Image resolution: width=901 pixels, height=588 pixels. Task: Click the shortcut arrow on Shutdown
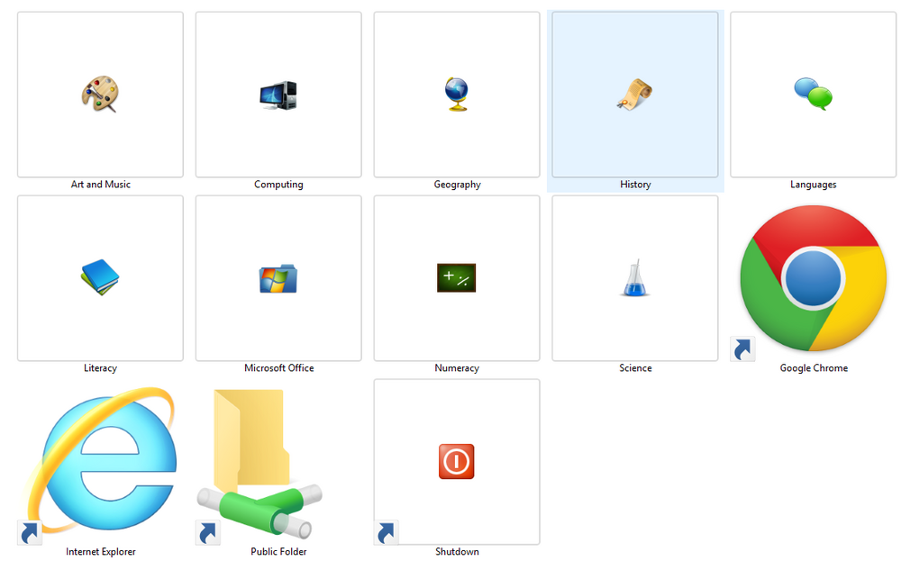click(x=387, y=533)
